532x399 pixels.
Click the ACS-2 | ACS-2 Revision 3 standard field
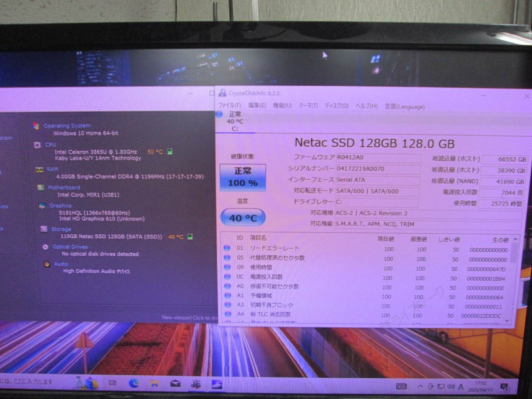428,213
